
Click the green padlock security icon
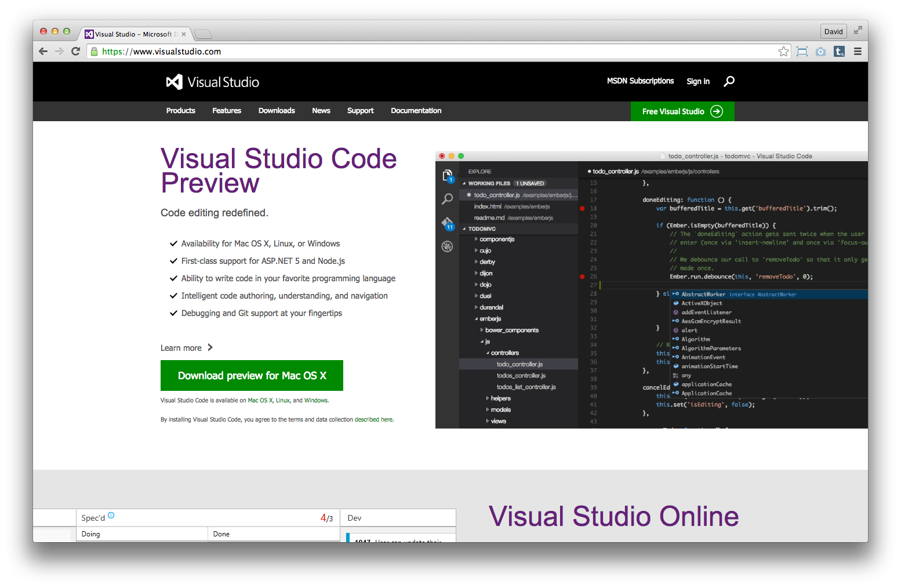(95, 52)
